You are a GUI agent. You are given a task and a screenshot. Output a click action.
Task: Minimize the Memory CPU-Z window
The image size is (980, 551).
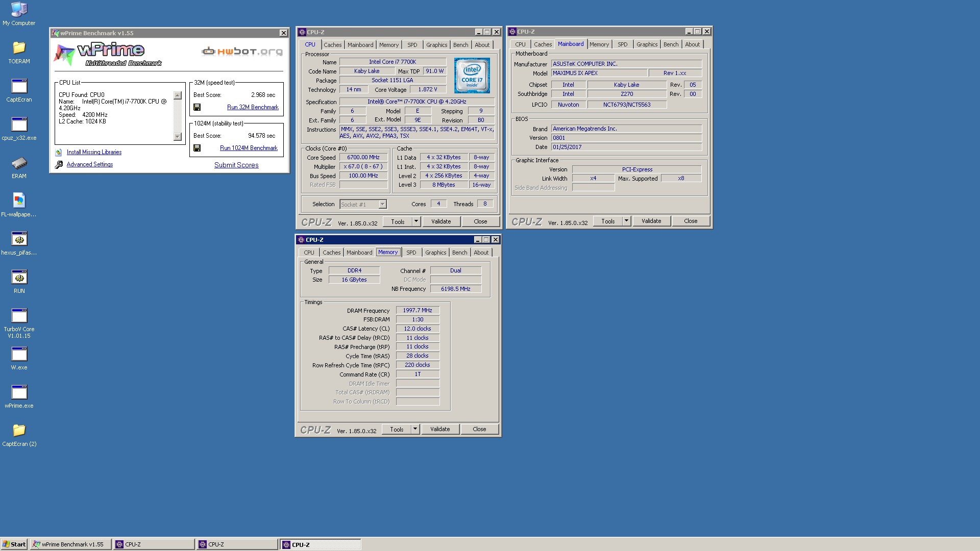click(478, 240)
